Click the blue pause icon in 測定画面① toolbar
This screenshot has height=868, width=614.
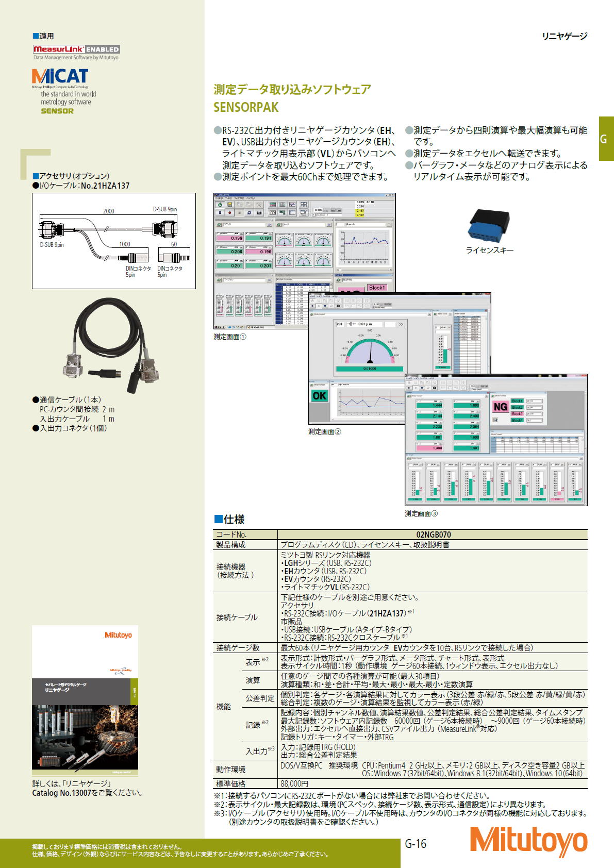tap(220, 213)
